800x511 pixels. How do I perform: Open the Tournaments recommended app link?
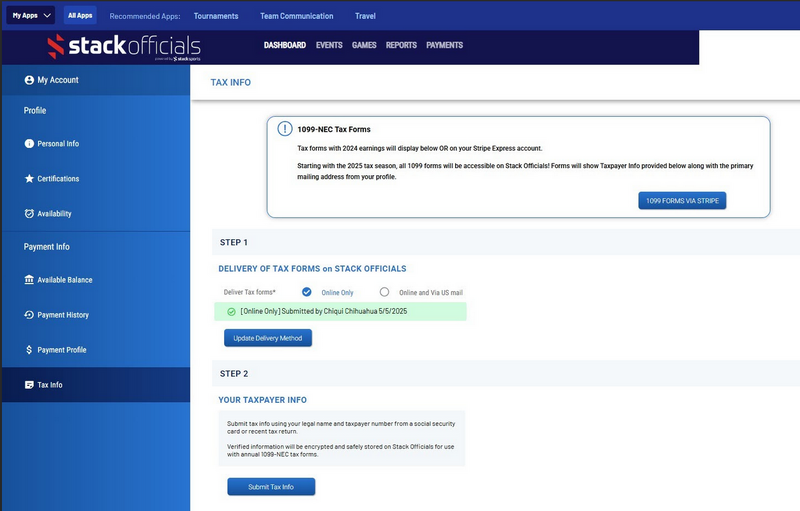(x=216, y=16)
